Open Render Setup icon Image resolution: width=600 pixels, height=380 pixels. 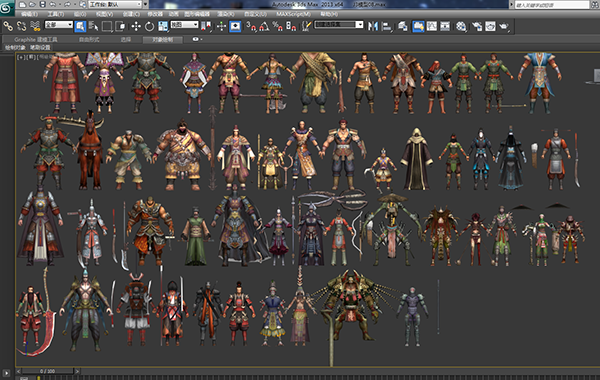click(x=477, y=26)
